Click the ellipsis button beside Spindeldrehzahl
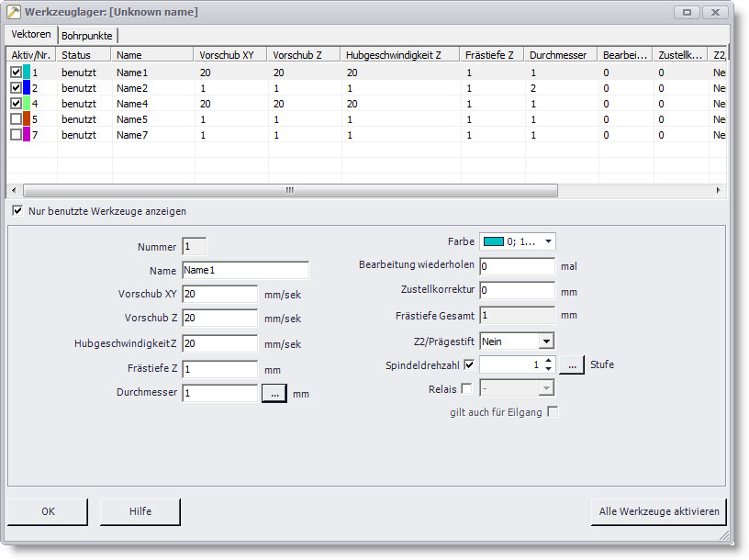The height and width of the screenshot is (560, 749). tap(570, 364)
